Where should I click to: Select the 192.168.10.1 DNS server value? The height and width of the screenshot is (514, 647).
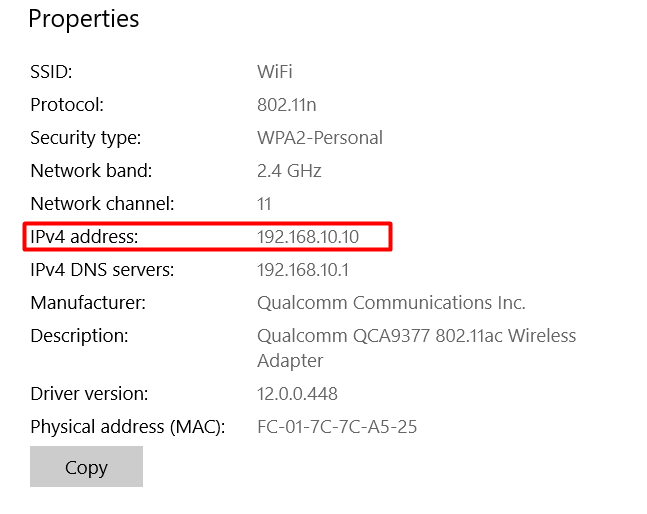pos(303,269)
